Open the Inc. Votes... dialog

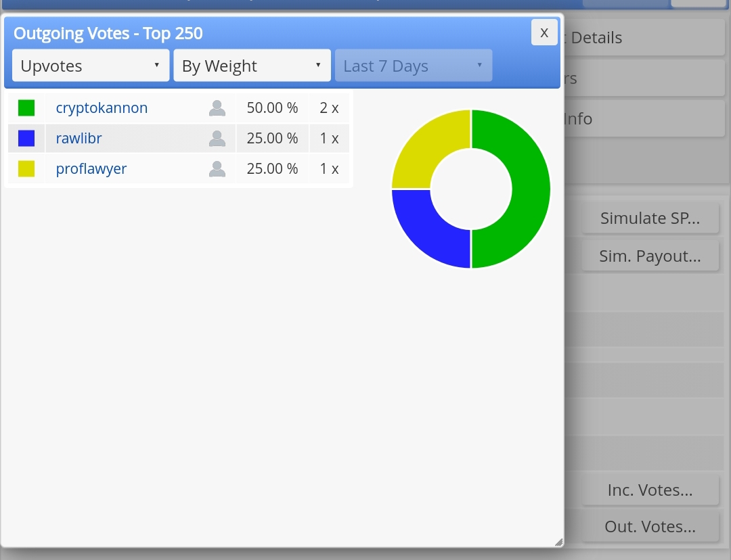click(x=650, y=490)
